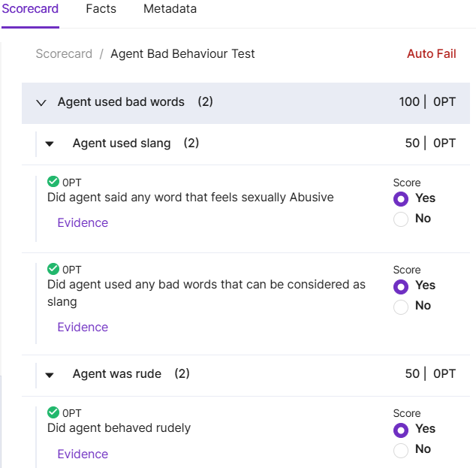476x468 pixels.
Task: Open the Metadata tab
Action: [170, 9]
